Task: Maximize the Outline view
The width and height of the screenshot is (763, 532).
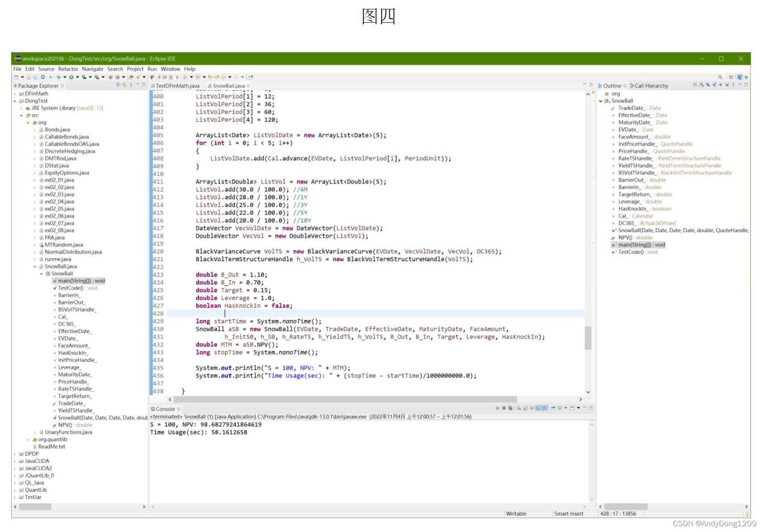Action: tap(746, 85)
